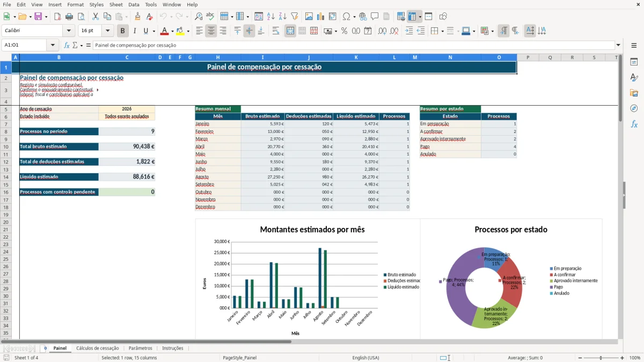Insert a hyperlink using the globe icon
This screenshot has height=362, width=644.
tap(363, 17)
